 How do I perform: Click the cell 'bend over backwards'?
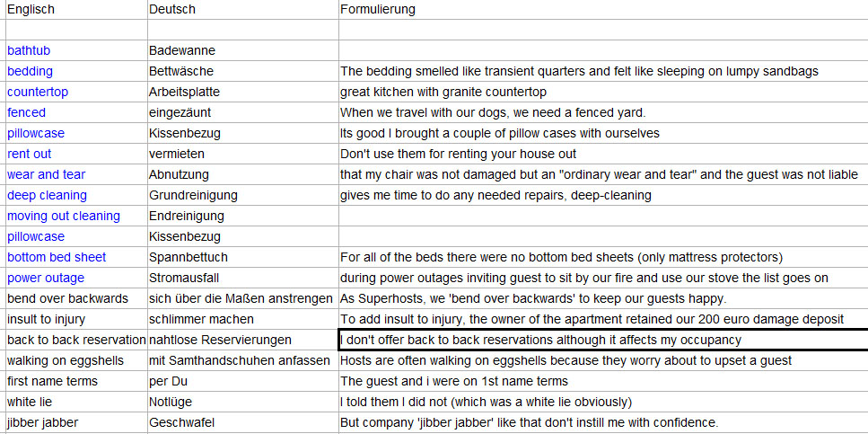tap(76, 298)
